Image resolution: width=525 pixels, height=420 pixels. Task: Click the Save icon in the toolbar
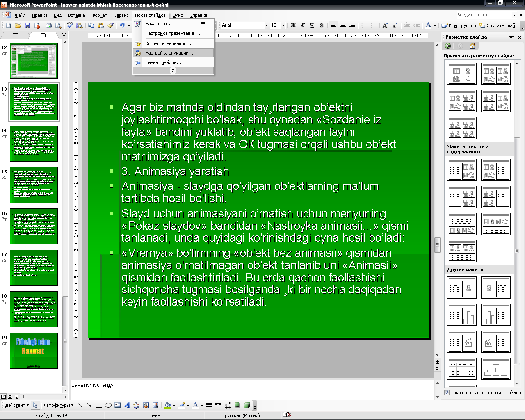pyautogui.click(x=27, y=25)
